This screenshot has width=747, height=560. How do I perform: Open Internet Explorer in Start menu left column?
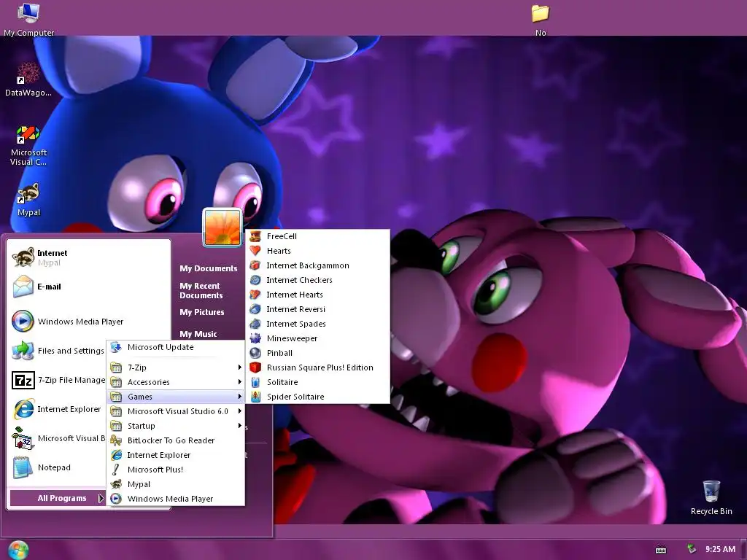coord(58,409)
